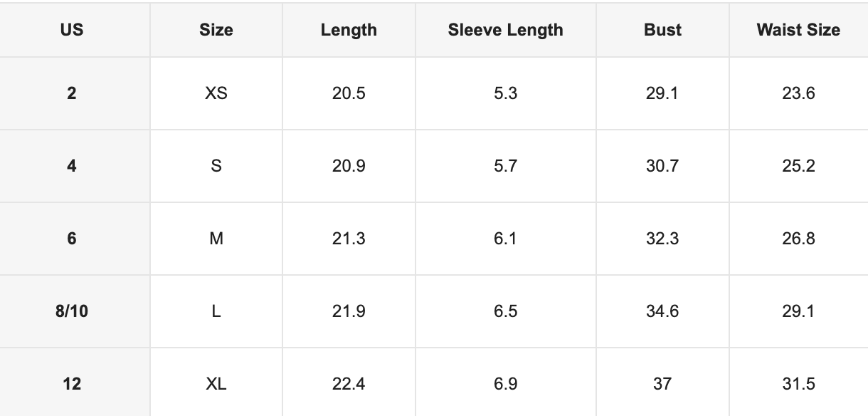Select sleeve length value 6.1
The image size is (868, 416).
click(x=505, y=239)
